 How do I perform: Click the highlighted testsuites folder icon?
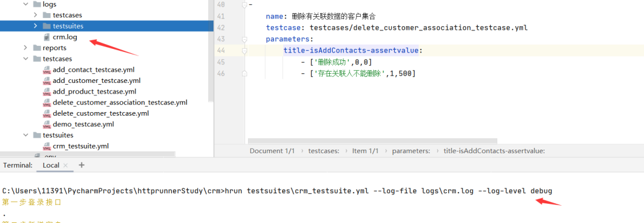(x=47, y=26)
